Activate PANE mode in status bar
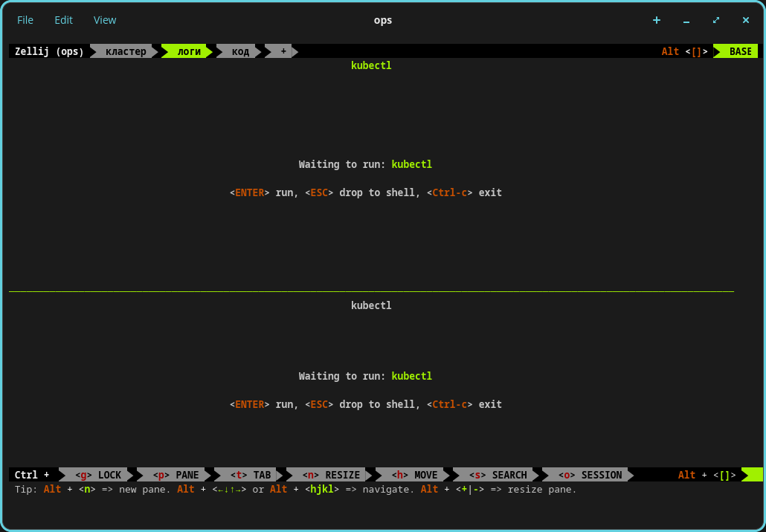Image resolution: width=766 pixels, height=532 pixels. pos(176,475)
